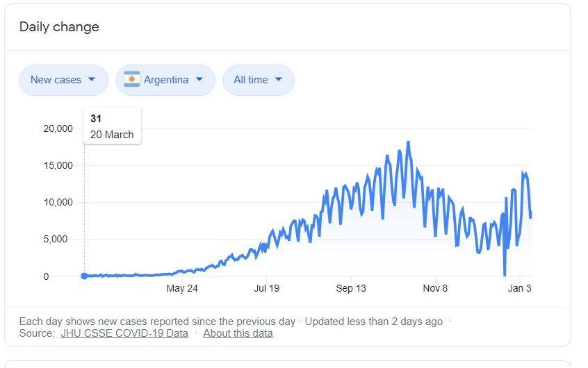This screenshot has width=588, height=368.
Task: Click the 5,000 y-axis label
Action: tap(56, 239)
